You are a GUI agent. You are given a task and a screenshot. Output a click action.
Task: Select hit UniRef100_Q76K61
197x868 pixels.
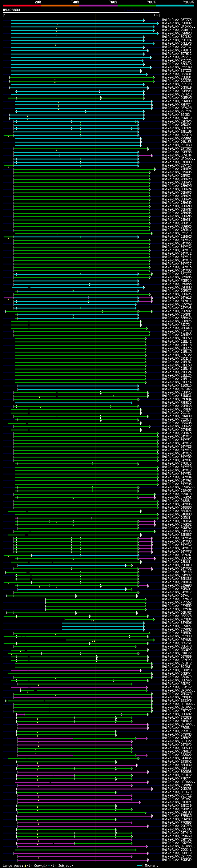[177, 497]
